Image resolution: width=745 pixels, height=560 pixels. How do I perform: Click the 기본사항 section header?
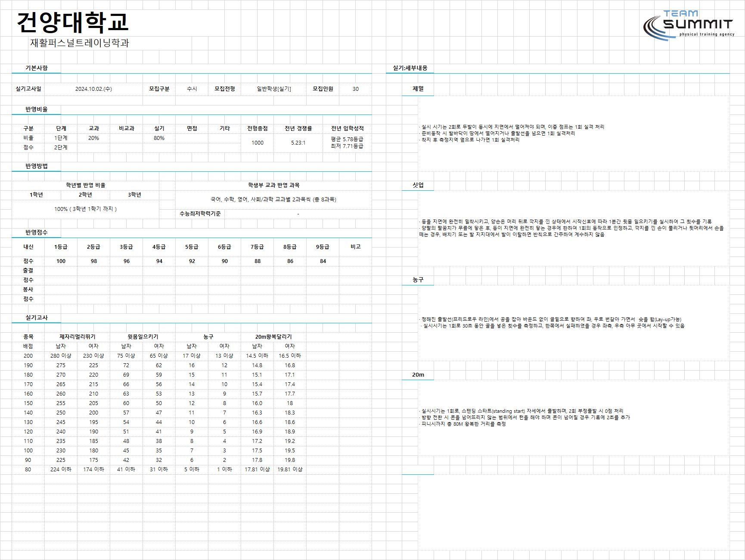pyautogui.click(x=37, y=68)
